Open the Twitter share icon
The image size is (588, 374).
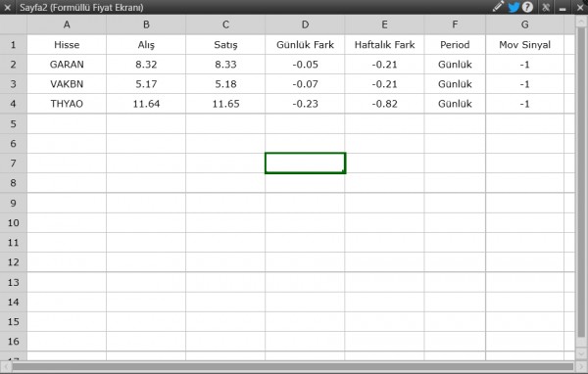tap(514, 7)
